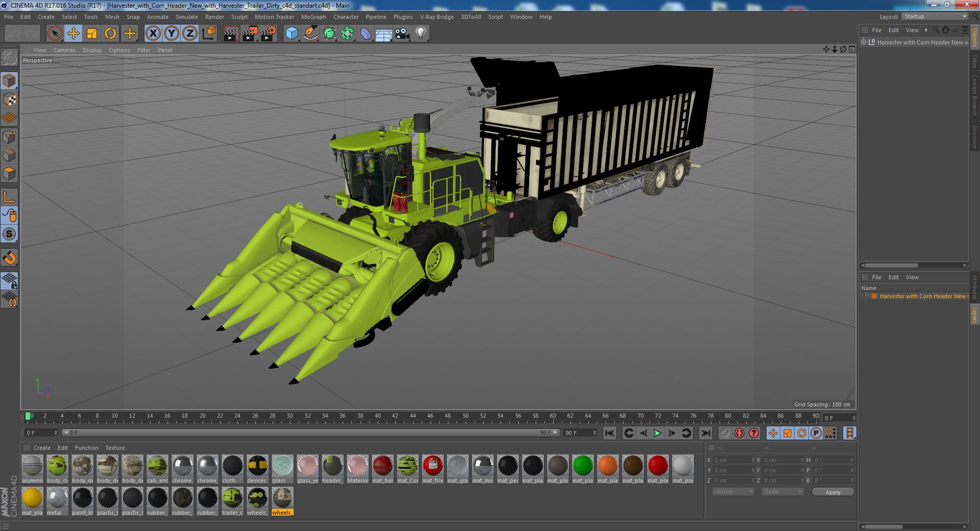The image size is (980, 531).
Task: Go to start of animation
Action: coord(609,433)
